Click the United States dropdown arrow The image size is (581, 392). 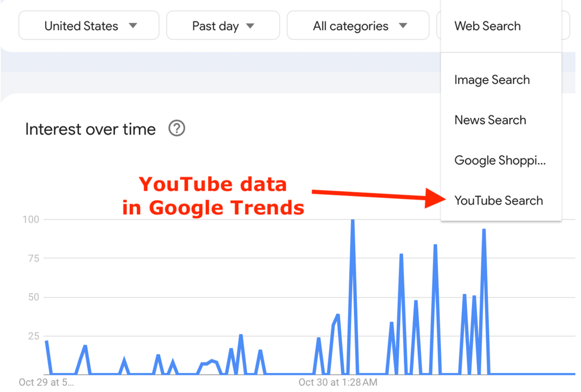pyautogui.click(x=134, y=25)
